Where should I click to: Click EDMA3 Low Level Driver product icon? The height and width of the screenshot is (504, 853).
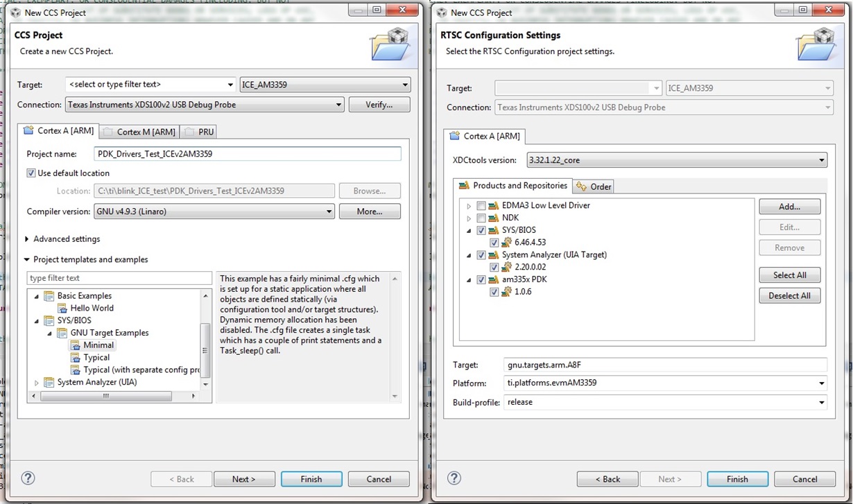494,206
